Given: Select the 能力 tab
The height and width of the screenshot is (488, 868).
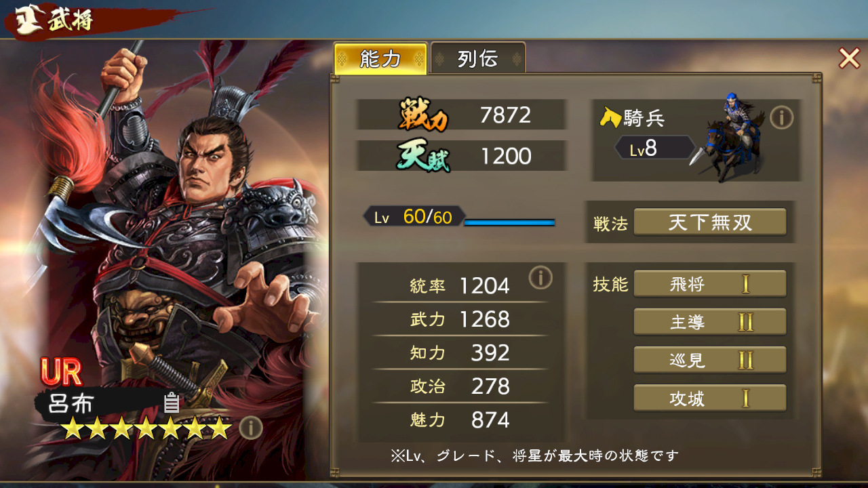Looking at the screenshot, I should 380,59.
